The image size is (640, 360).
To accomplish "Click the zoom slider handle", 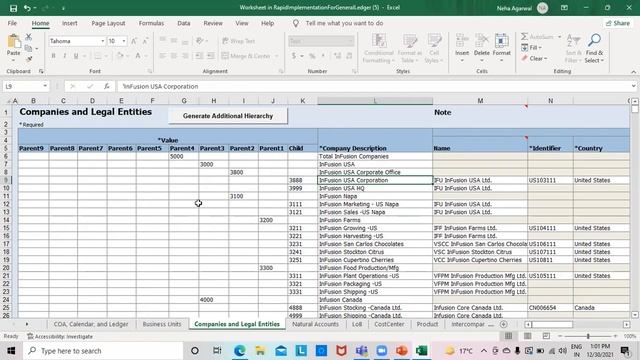I will [588, 336].
